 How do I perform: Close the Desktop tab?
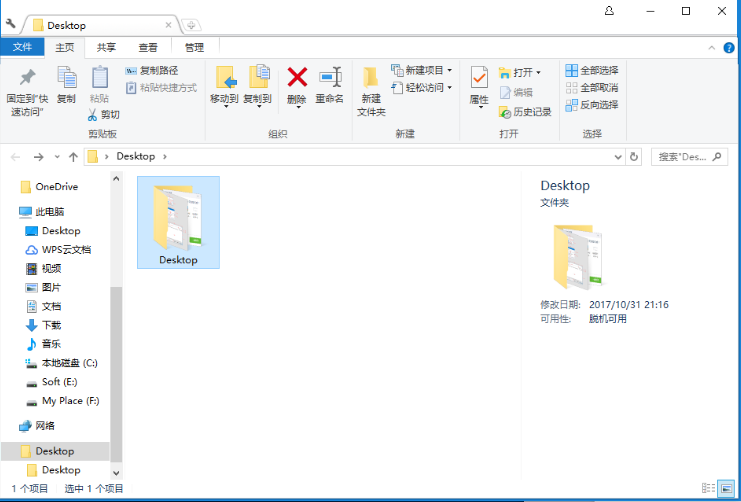[x=168, y=25]
